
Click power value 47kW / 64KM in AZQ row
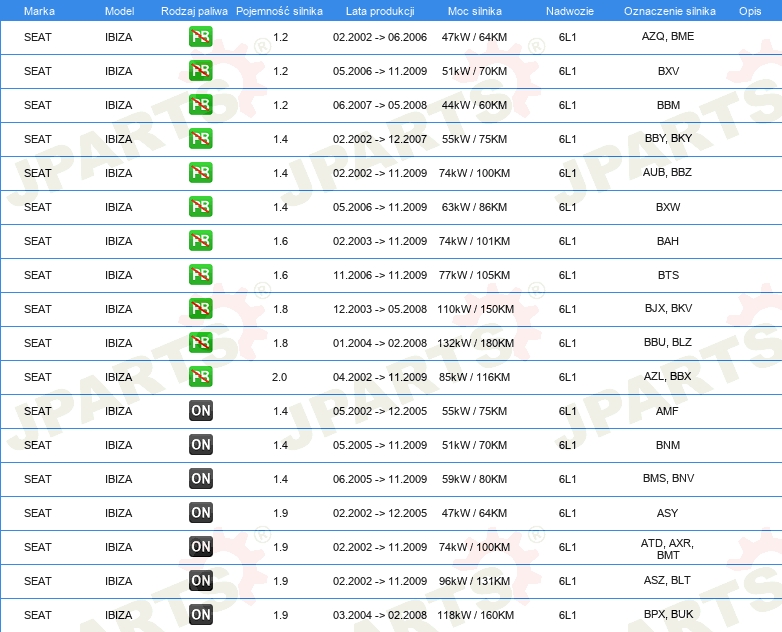click(474, 37)
